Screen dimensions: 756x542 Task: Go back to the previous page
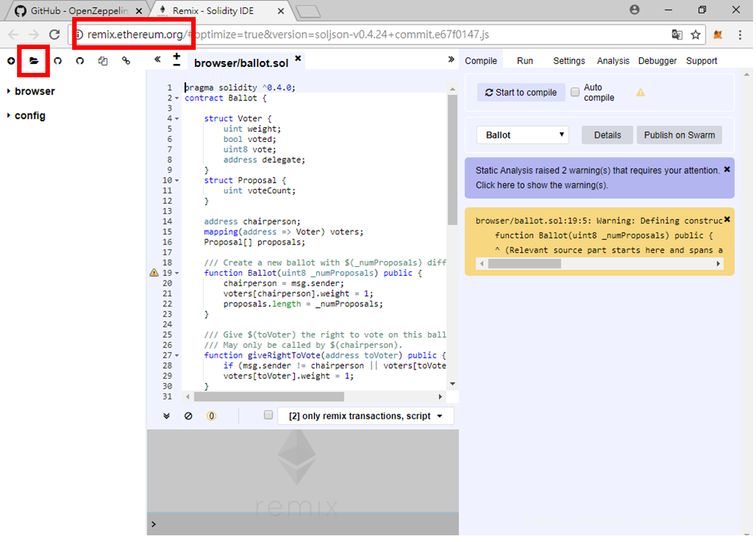pyautogui.click(x=13, y=34)
